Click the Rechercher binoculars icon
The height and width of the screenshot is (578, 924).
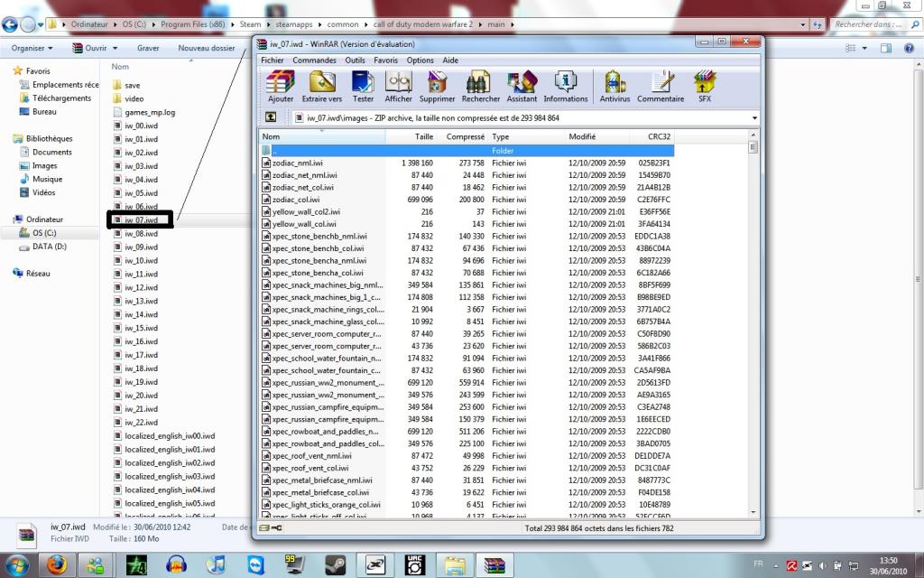(480, 86)
